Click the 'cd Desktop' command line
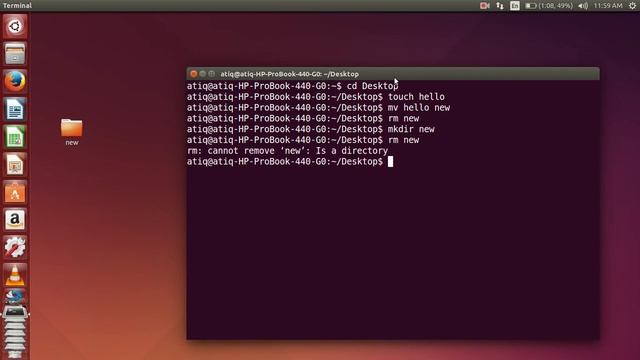640x360 pixels. click(x=292, y=86)
